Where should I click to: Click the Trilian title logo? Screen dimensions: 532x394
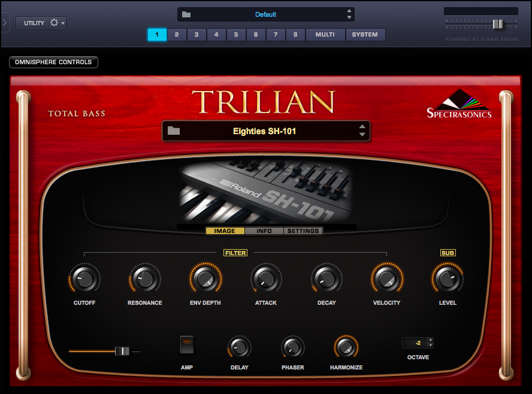tap(264, 102)
